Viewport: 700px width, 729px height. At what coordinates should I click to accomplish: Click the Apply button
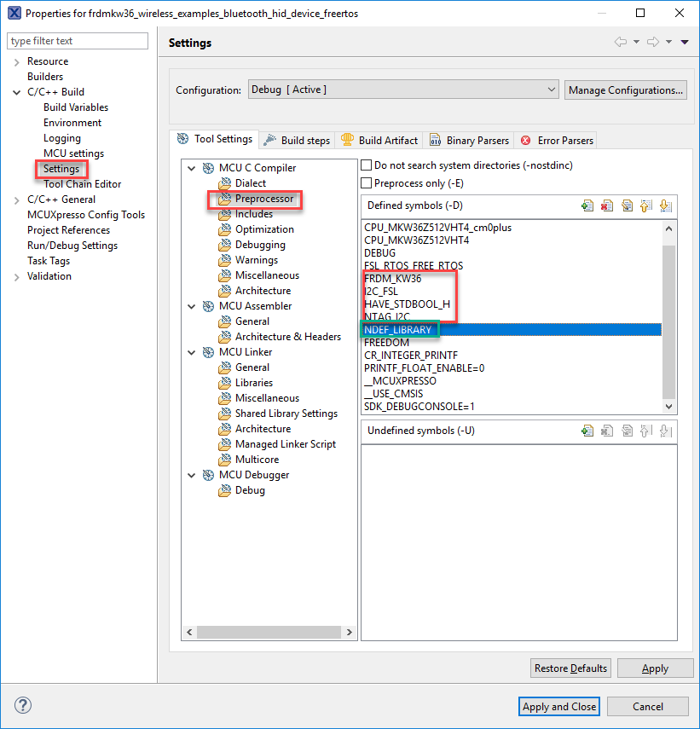[655, 668]
